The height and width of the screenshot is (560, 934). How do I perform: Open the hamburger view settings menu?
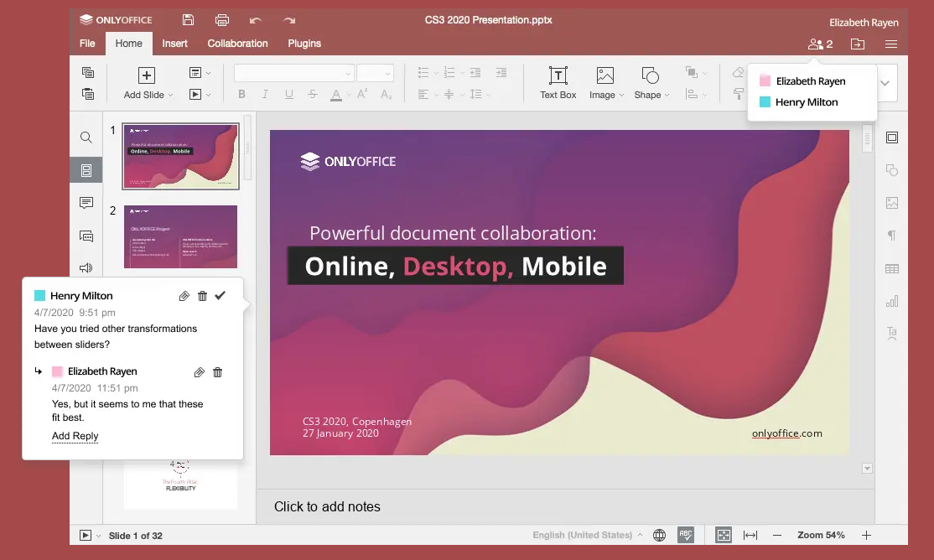[891, 44]
